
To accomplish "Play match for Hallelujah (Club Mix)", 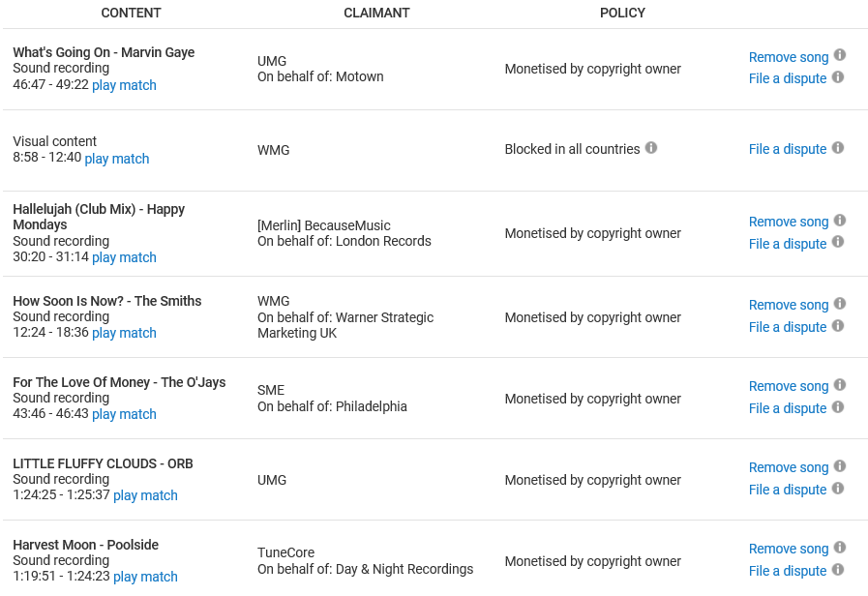I will (x=124, y=257).
